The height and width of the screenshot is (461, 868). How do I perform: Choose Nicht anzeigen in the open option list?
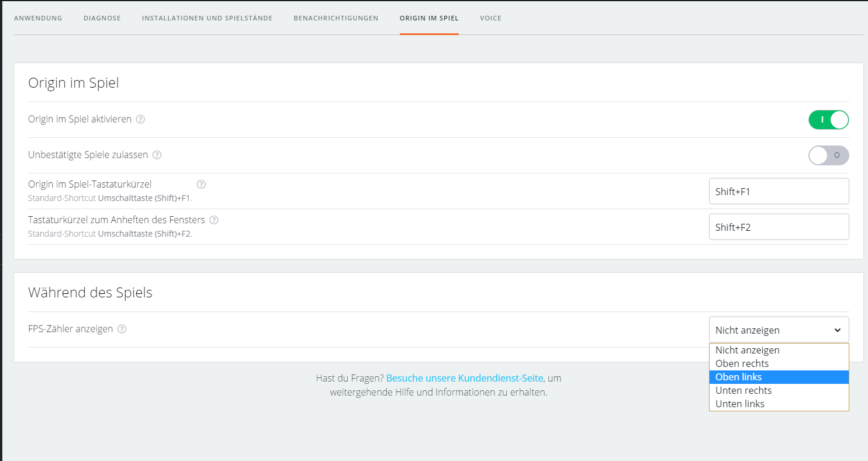pyautogui.click(x=748, y=350)
